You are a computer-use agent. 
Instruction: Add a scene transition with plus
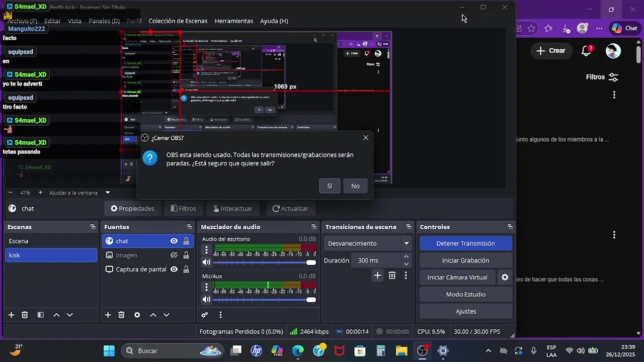[377, 276]
